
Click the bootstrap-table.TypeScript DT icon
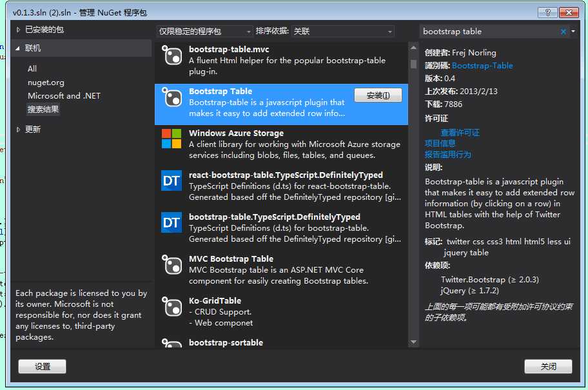pos(171,222)
